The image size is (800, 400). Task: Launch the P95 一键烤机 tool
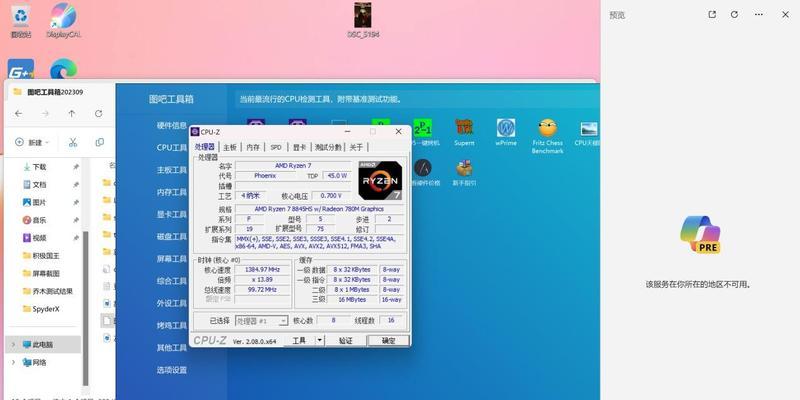coord(422,132)
